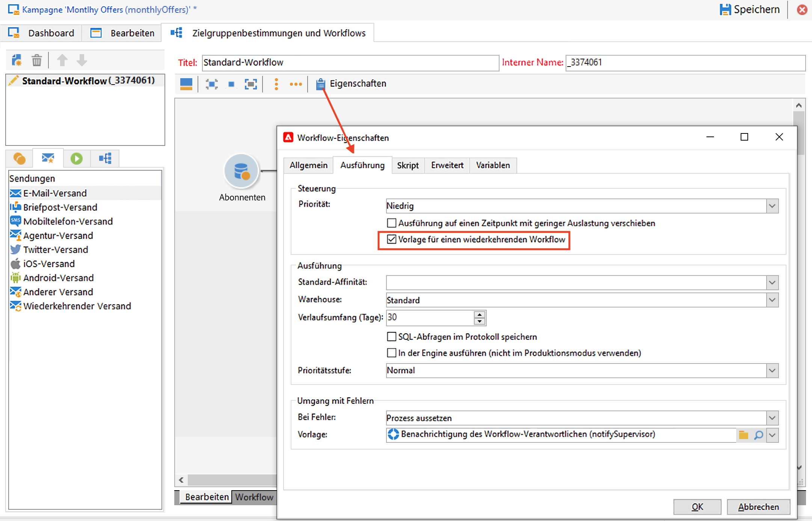Click the folder icon in Vorlage field
The image size is (812, 521).
point(743,435)
